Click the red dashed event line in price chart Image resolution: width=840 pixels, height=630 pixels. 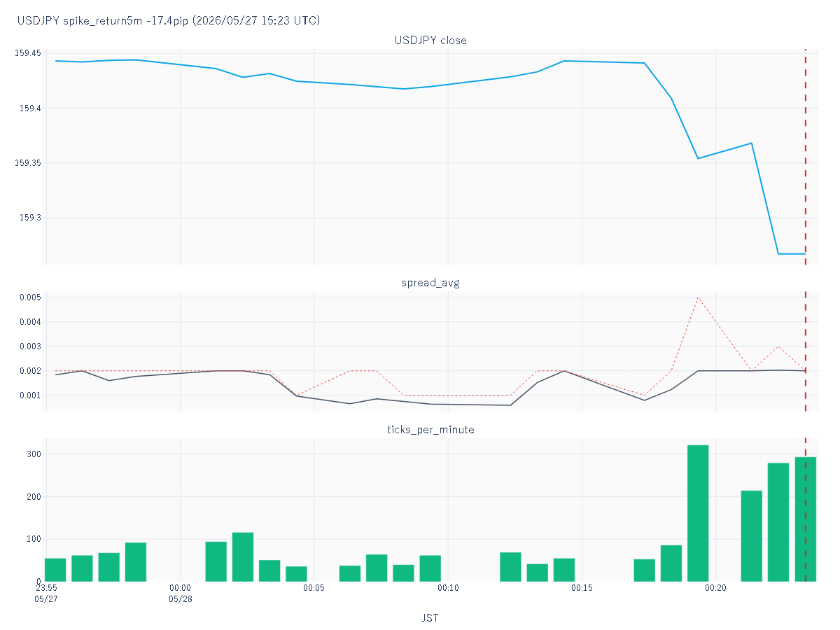pyautogui.click(x=805, y=157)
